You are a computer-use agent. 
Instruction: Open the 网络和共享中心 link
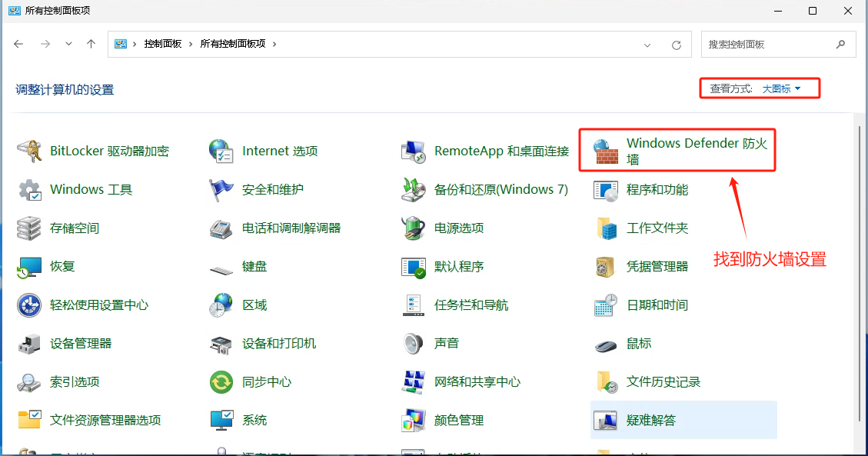[x=477, y=382]
